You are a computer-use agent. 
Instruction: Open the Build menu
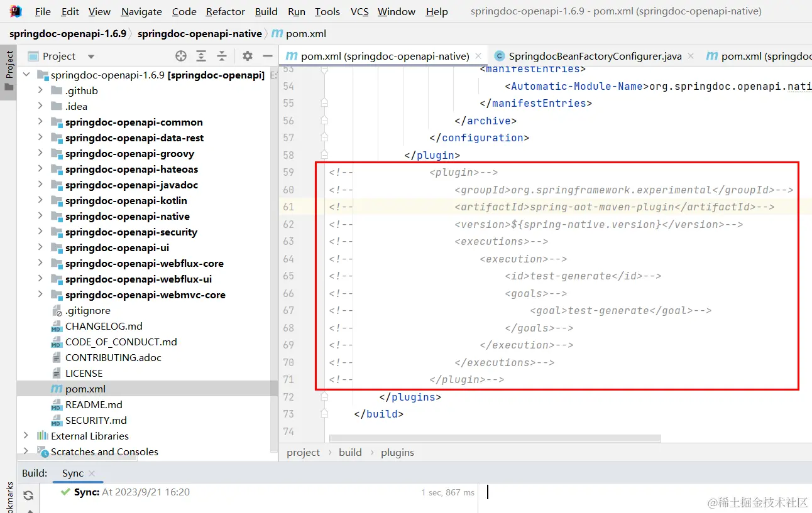click(266, 11)
